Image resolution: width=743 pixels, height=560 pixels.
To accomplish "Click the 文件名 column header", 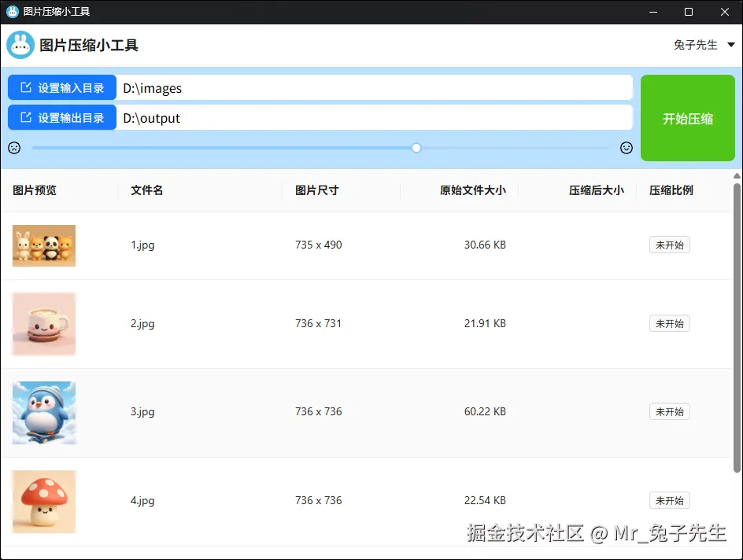I will click(x=146, y=190).
